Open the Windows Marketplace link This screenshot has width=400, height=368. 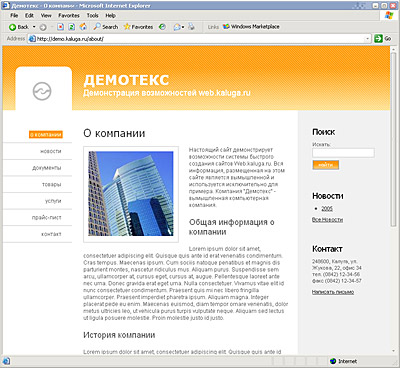click(251, 27)
